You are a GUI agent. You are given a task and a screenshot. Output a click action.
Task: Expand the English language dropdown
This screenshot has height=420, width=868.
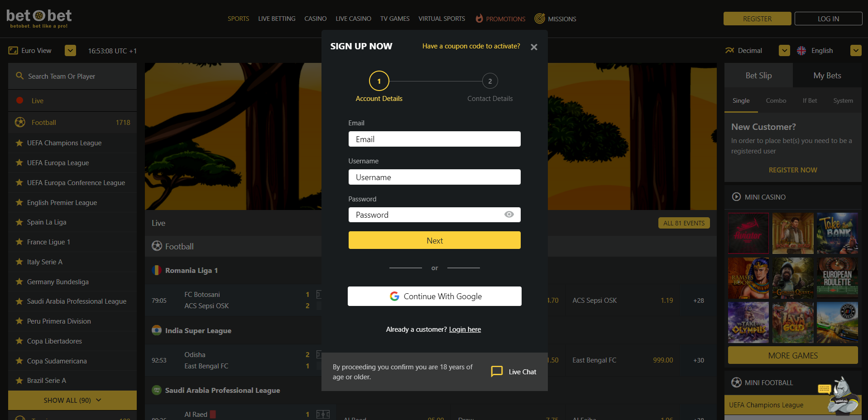pos(856,51)
